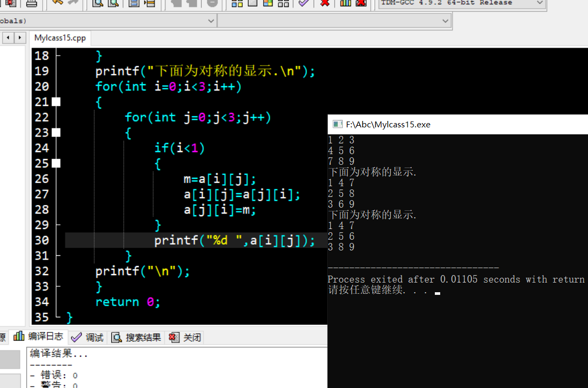Click the Delete Profiling Information icon
Image resolution: width=588 pixels, height=388 pixels.
361,3
